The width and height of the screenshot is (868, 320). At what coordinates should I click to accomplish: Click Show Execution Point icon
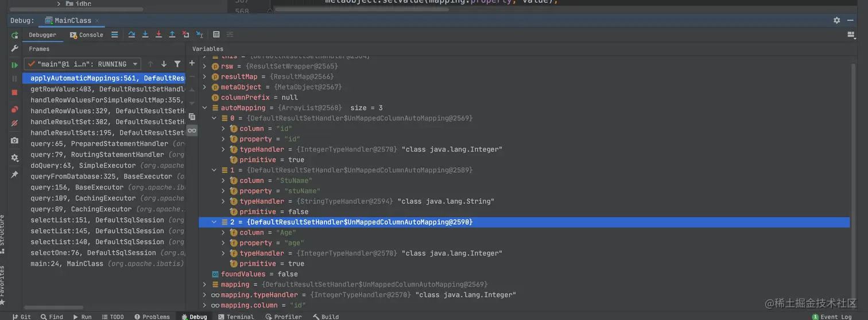tap(115, 34)
